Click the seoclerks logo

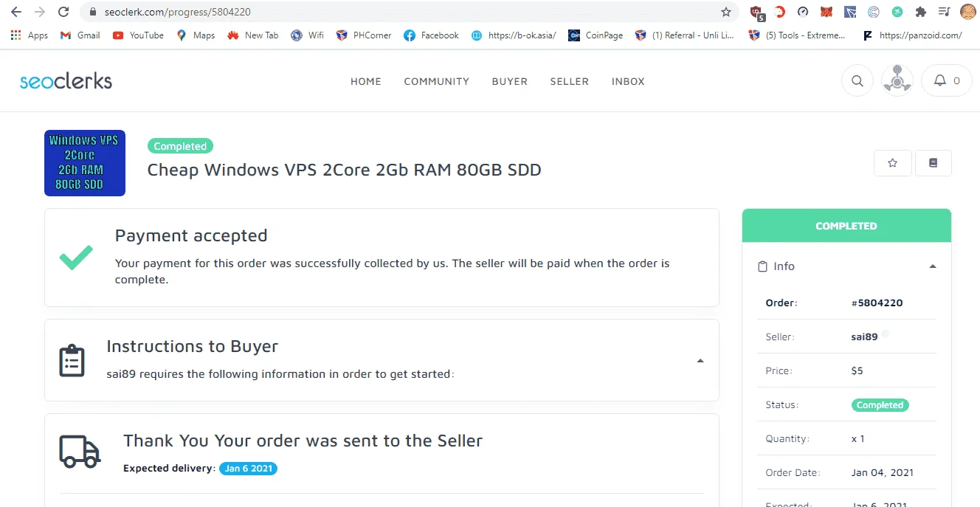[x=66, y=81]
